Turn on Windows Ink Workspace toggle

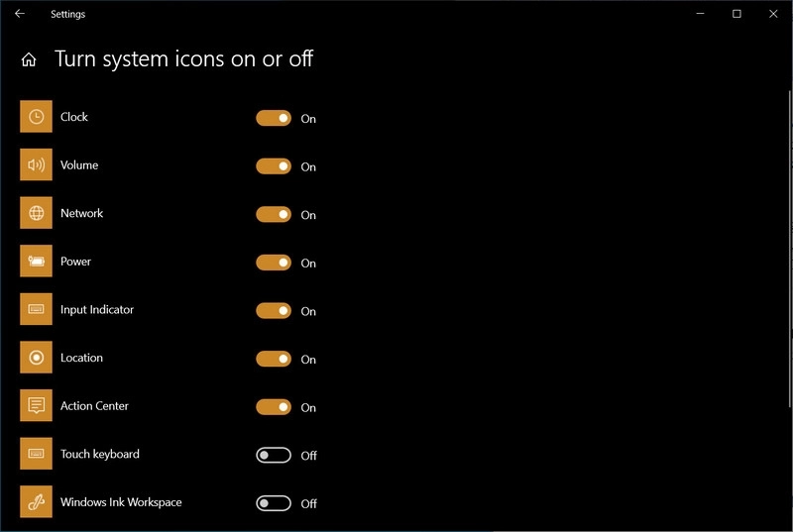point(274,503)
